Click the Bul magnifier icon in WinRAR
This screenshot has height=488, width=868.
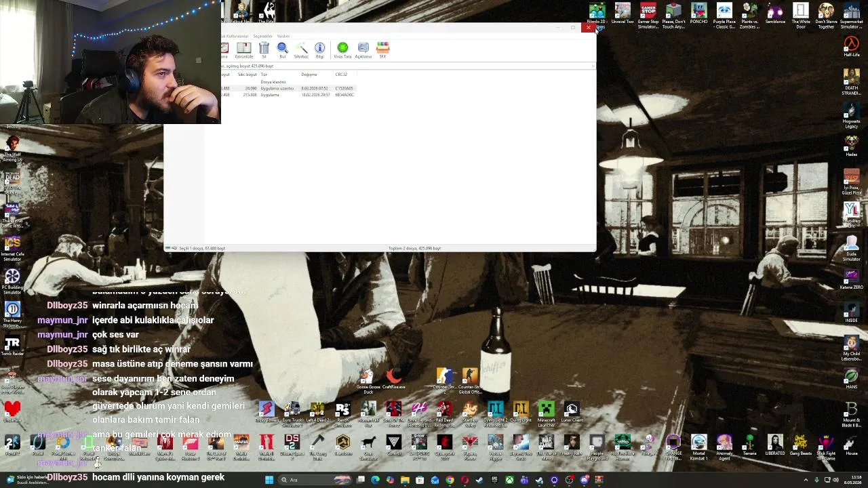[283, 49]
